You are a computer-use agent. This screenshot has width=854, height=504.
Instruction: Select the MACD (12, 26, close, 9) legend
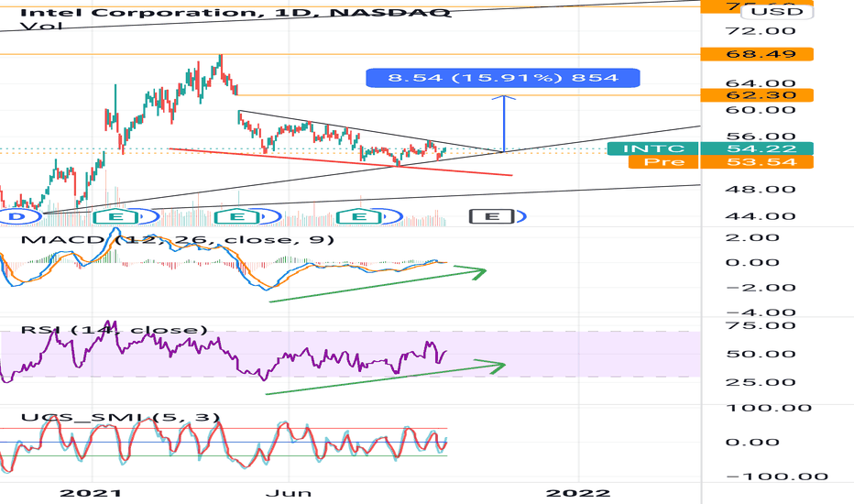(x=177, y=239)
